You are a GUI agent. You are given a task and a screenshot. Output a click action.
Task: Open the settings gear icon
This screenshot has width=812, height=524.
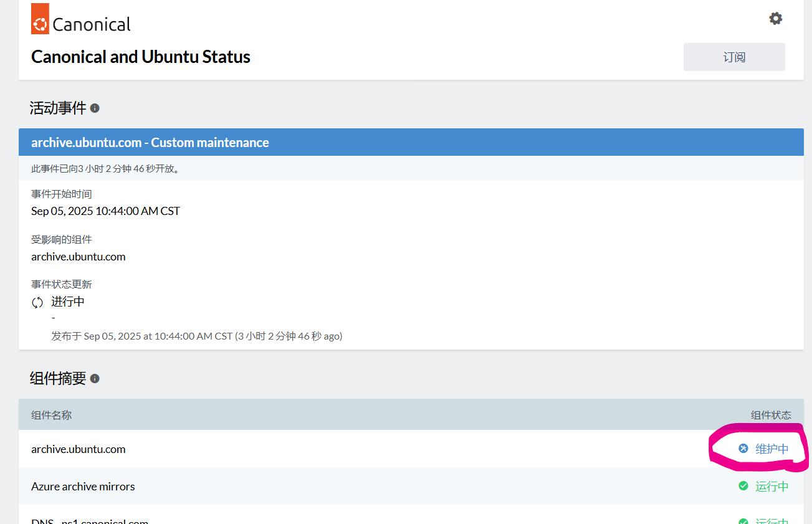point(775,19)
